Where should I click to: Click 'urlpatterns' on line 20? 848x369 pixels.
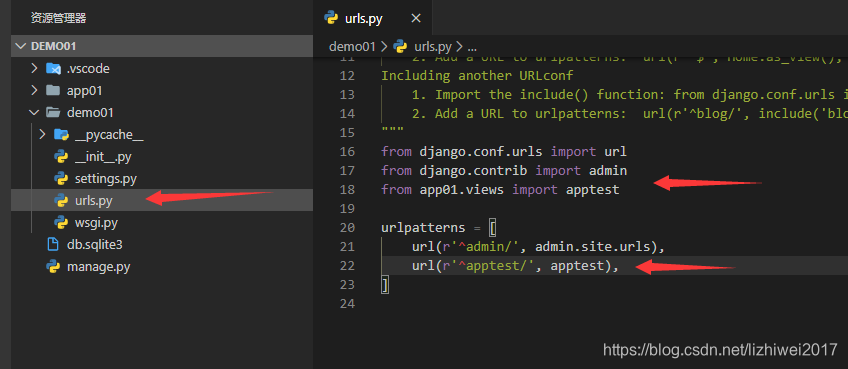click(x=423, y=228)
